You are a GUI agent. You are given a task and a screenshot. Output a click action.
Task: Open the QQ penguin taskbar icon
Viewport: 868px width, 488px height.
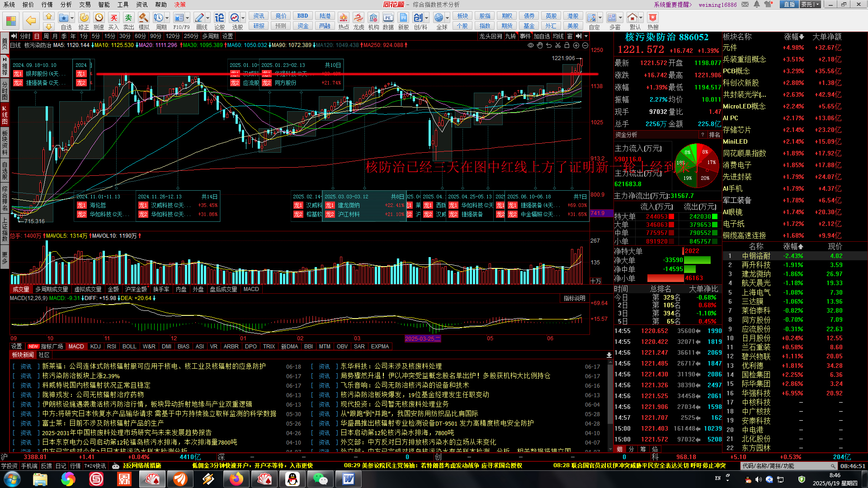[292, 479]
